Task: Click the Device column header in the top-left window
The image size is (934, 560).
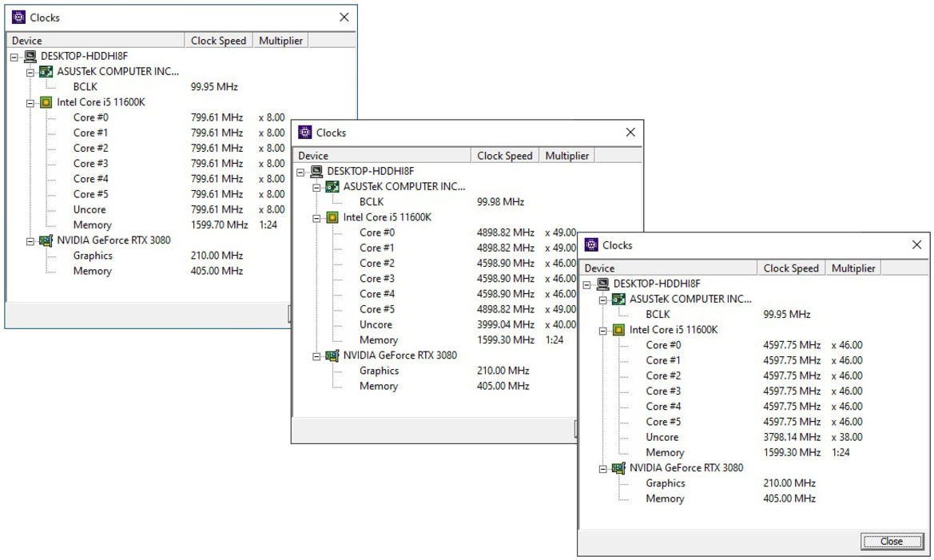Action: click(x=95, y=41)
